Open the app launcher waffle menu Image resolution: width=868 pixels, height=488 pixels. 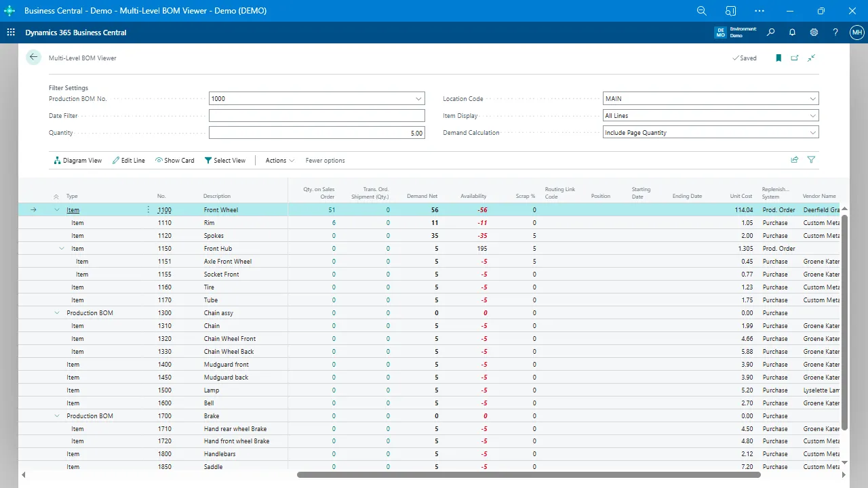[x=11, y=33]
